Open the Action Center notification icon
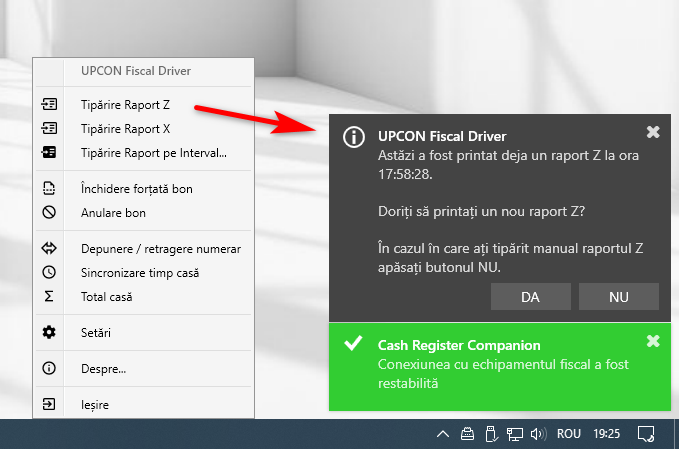This screenshot has height=449, width=679. tap(646, 433)
